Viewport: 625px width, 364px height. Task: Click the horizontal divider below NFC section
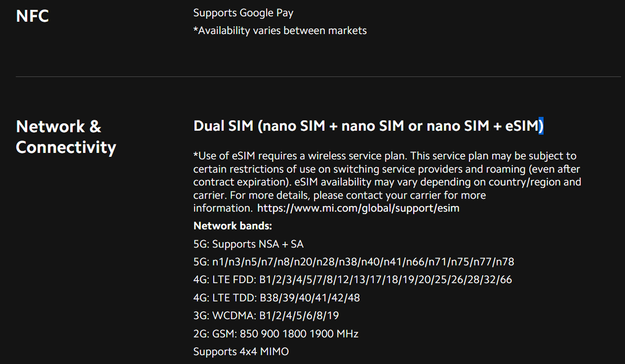point(318,77)
